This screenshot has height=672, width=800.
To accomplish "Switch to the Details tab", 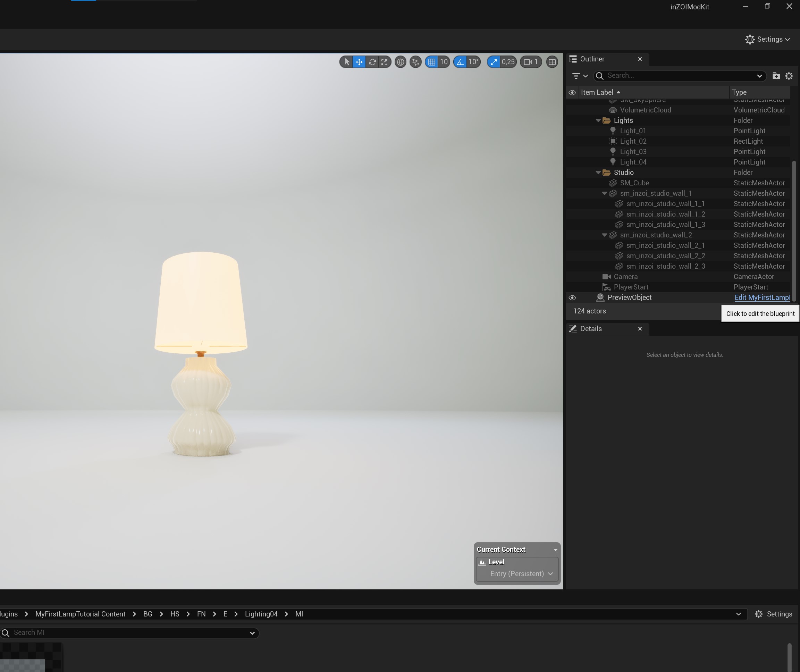I will coord(590,329).
